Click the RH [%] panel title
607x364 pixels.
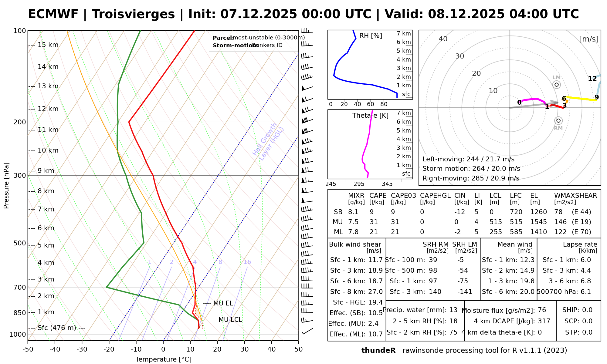tap(371, 36)
